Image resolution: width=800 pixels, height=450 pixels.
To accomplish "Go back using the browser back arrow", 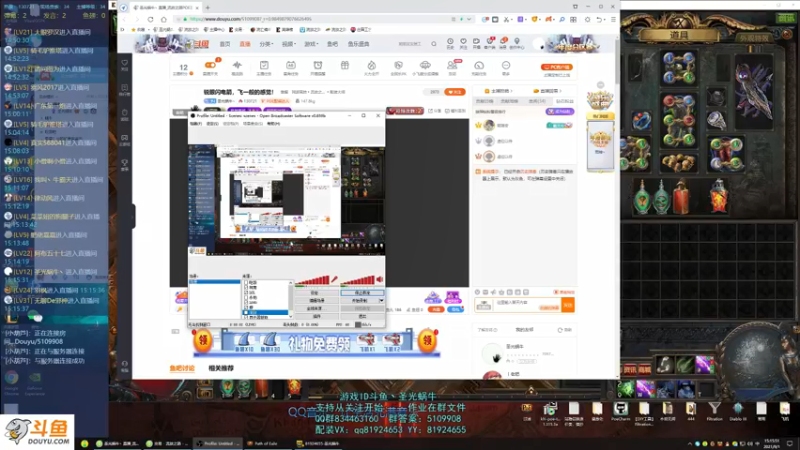I will point(124,19).
